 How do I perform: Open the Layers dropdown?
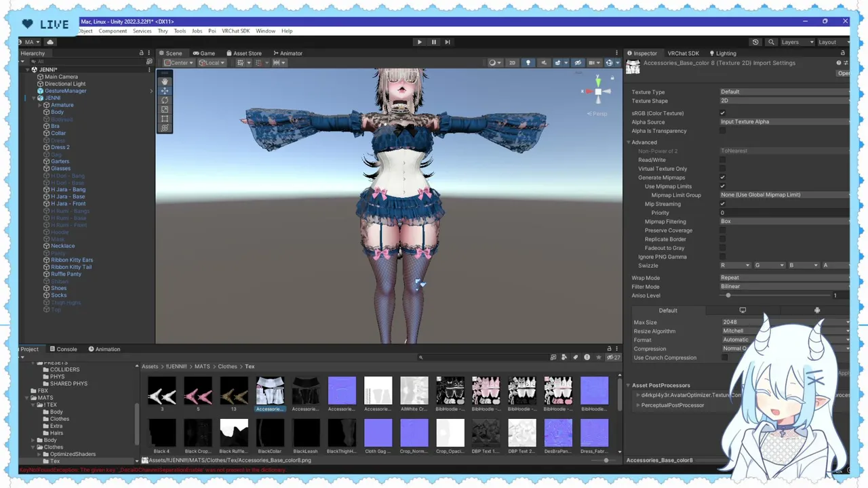pos(797,42)
